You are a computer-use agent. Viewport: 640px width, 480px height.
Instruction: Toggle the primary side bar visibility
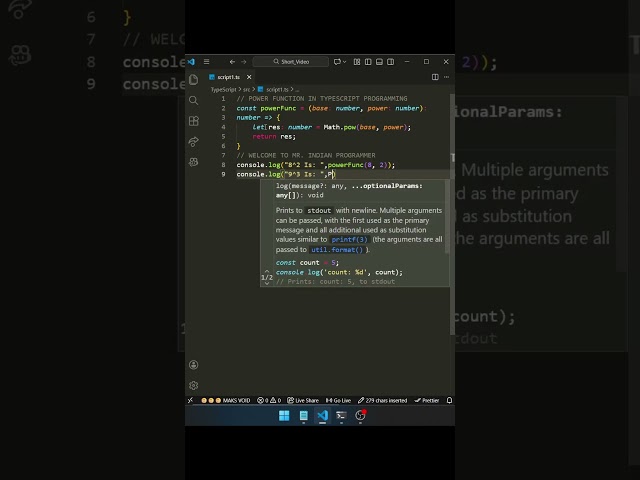pos(368,62)
